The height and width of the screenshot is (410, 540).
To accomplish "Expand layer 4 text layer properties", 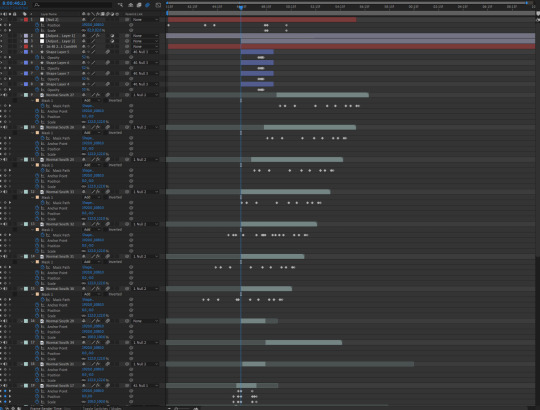I will 21,46.
